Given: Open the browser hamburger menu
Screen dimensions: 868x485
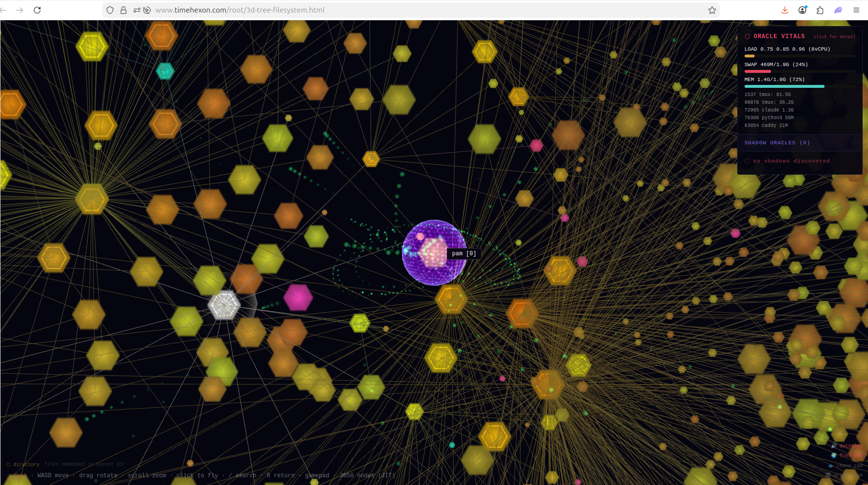Looking at the screenshot, I should click(x=856, y=10).
